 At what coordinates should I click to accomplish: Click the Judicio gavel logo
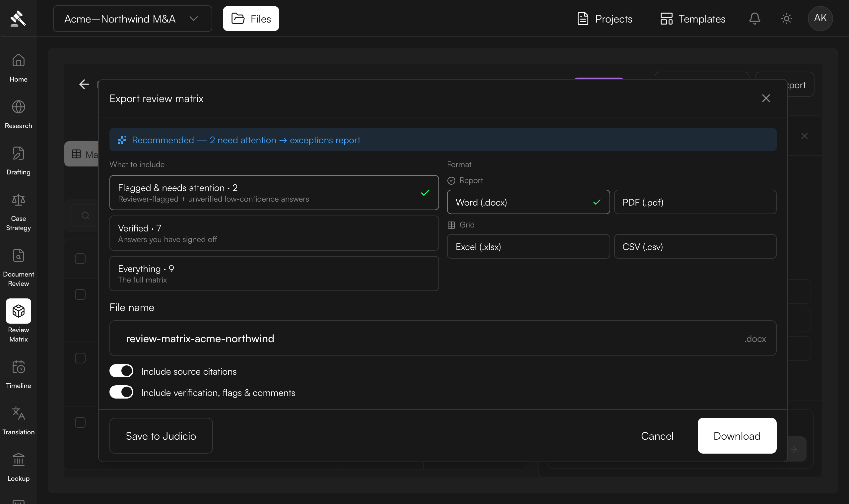[x=18, y=18]
